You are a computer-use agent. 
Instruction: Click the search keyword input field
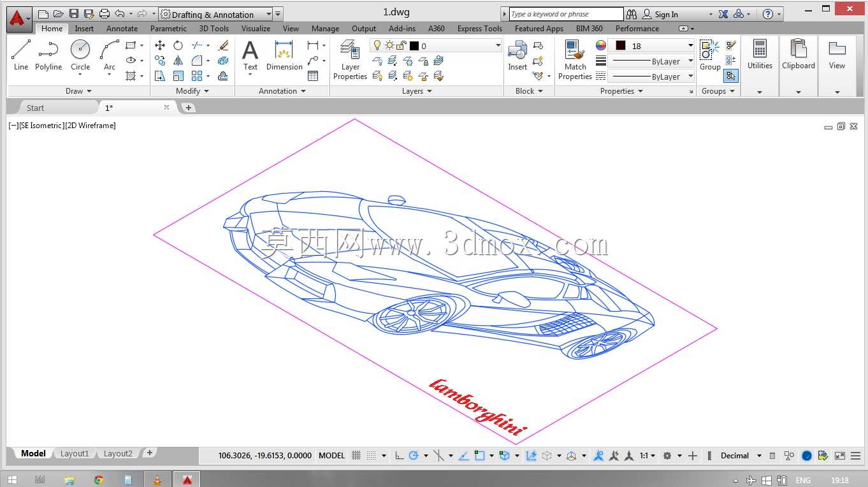click(566, 14)
